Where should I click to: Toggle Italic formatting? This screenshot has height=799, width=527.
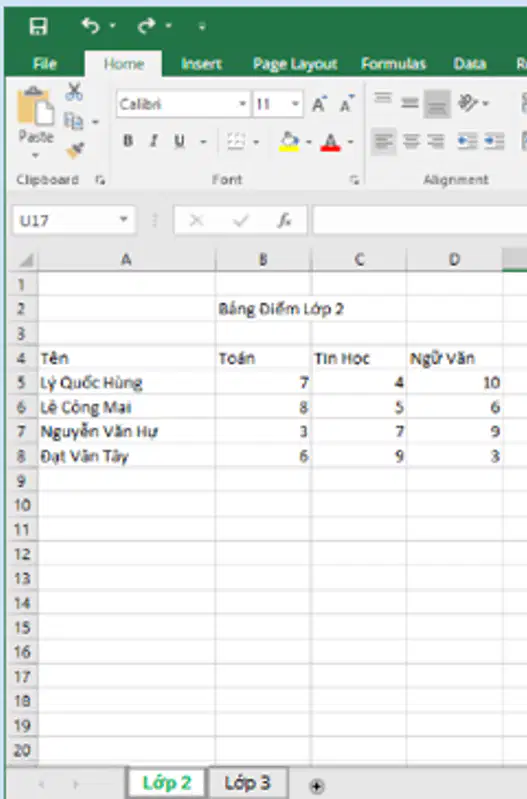[x=153, y=141]
